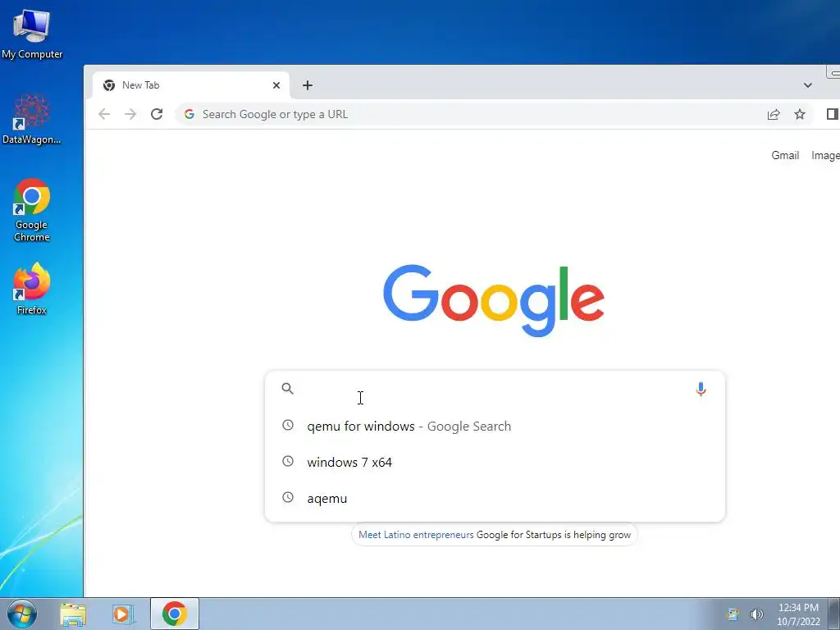Open Google Chrome desktop shortcut
The image size is (840, 630).
tap(32, 210)
